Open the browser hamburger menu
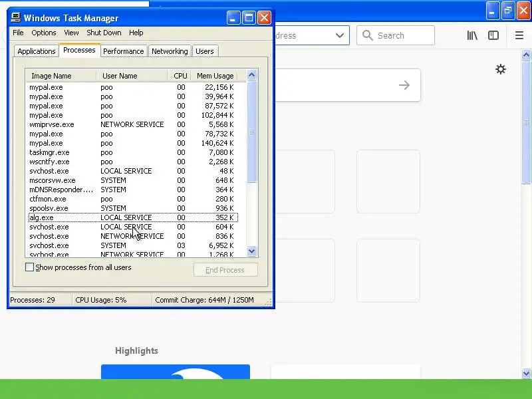Screen dimensions: 532x399 point(519,35)
